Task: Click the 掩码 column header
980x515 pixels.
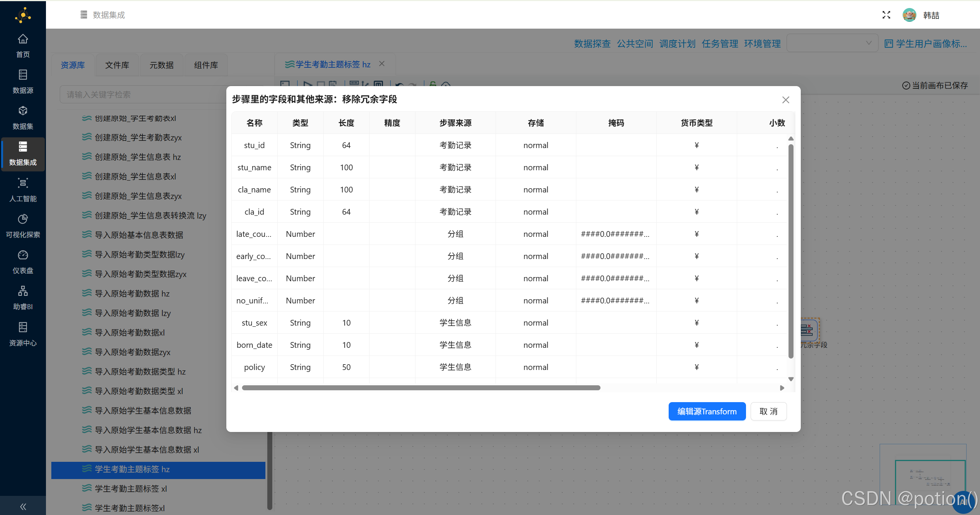Action: click(616, 123)
